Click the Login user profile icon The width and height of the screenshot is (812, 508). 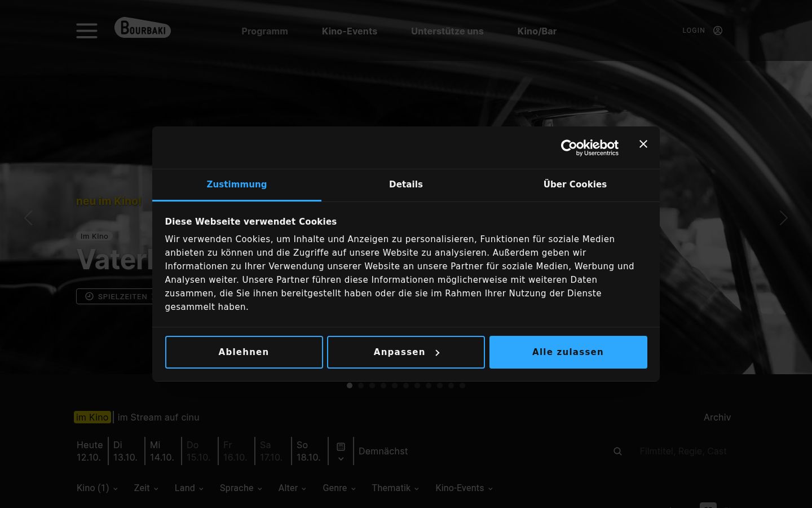[x=718, y=30]
